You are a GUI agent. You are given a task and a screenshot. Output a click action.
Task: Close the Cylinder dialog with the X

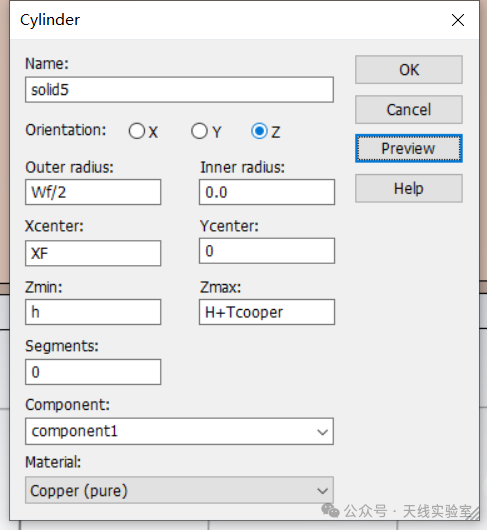[458, 20]
